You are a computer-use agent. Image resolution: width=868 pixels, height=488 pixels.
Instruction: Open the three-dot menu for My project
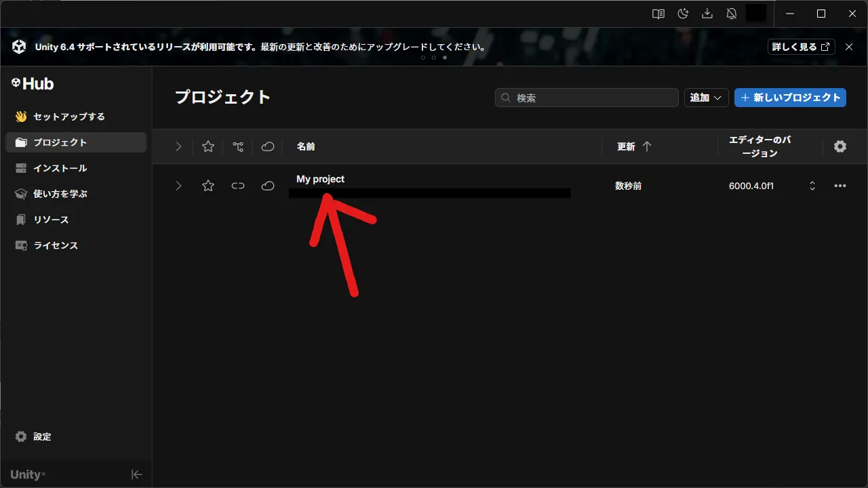tap(840, 185)
